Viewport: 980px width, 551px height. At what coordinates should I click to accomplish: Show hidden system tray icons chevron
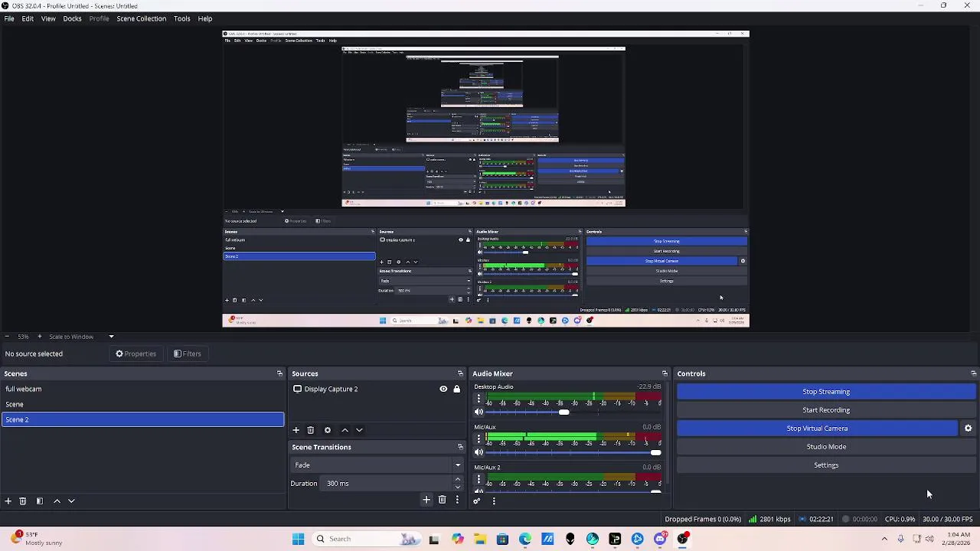coord(884,539)
